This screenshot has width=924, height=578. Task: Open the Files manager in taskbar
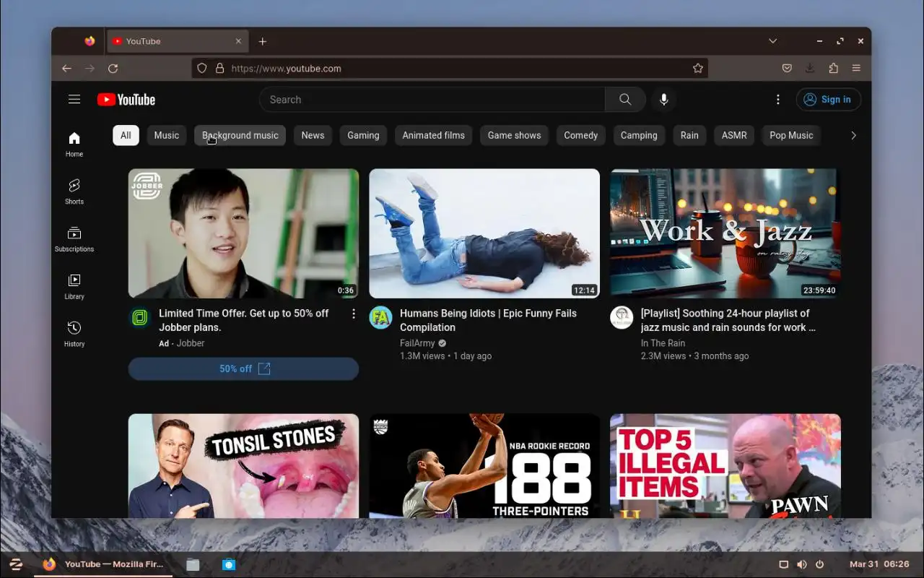pos(193,564)
